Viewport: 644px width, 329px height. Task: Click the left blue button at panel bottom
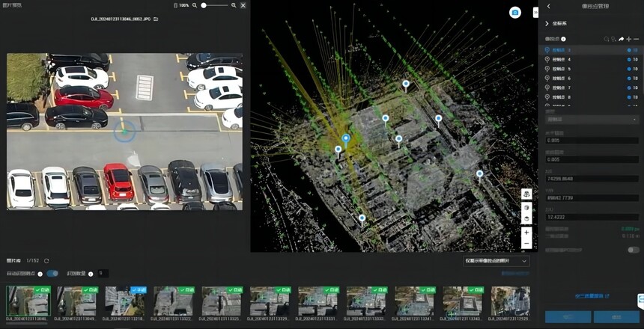point(568,317)
